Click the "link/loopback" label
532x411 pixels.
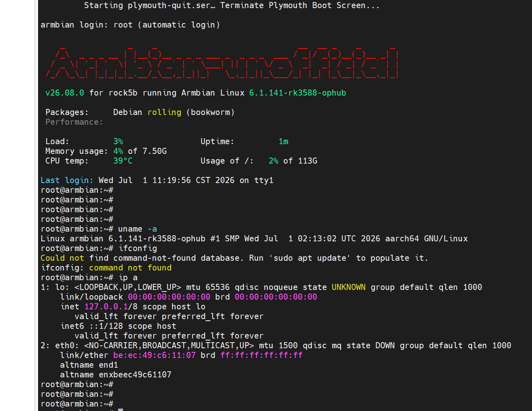[x=91, y=297]
